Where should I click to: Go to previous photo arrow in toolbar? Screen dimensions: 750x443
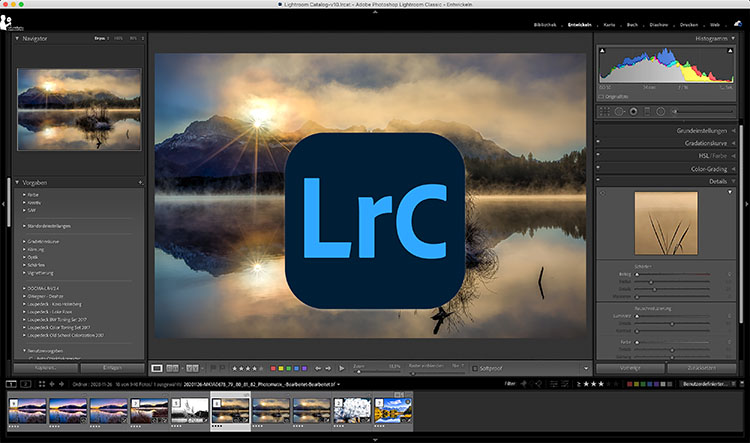coord(318,368)
